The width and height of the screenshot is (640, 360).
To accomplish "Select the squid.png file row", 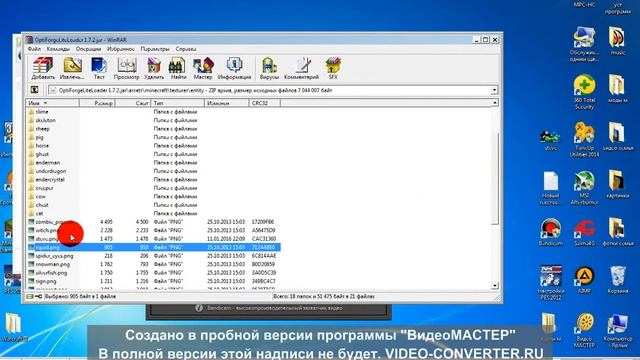I will [x=154, y=247].
